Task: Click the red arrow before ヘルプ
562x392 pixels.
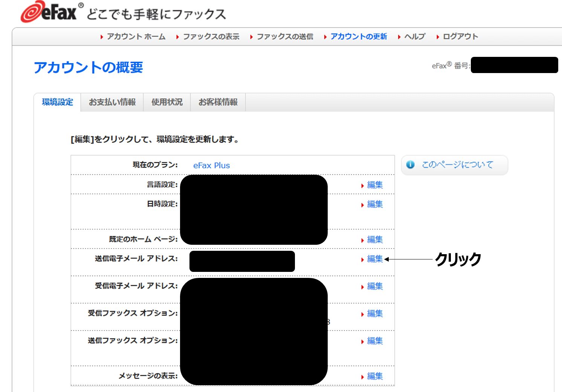Action: (399, 37)
